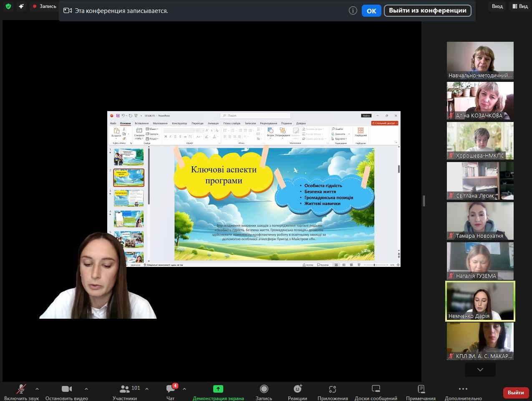Click OK on the recording notice
This screenshot has height=401, width=532.
(x=371, y=11)
